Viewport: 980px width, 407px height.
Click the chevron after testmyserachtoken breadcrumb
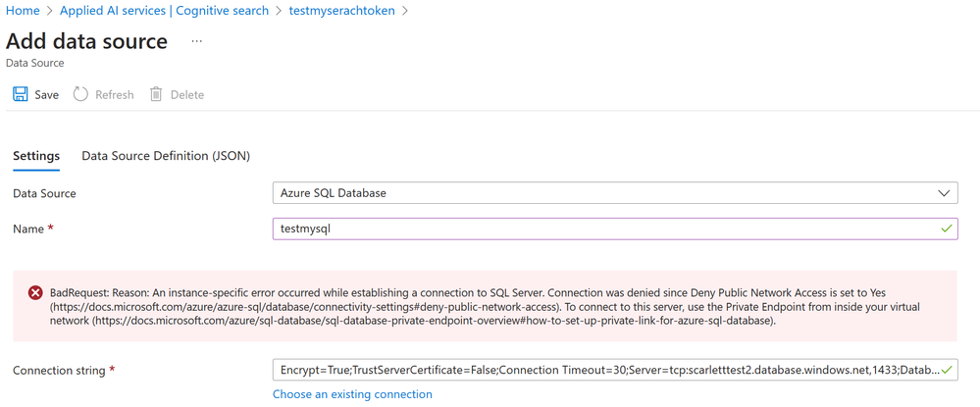point(405,11)
